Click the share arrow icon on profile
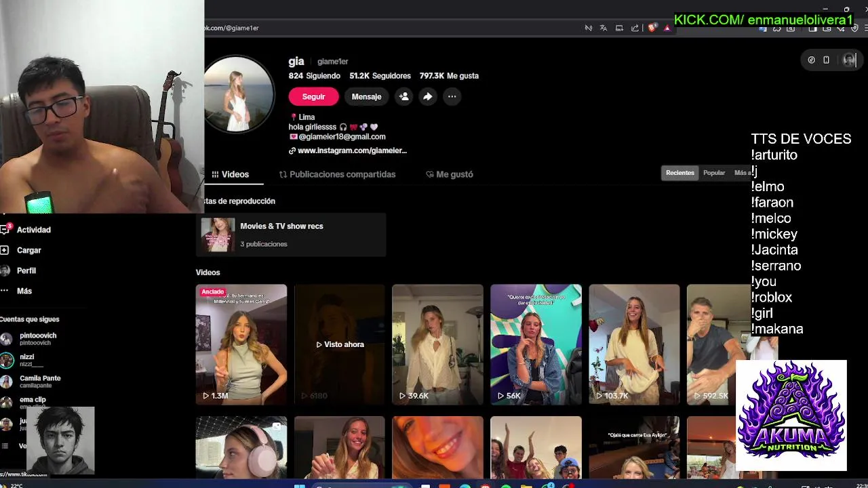Viewport: 868px width, 488px height. [427, 97]
